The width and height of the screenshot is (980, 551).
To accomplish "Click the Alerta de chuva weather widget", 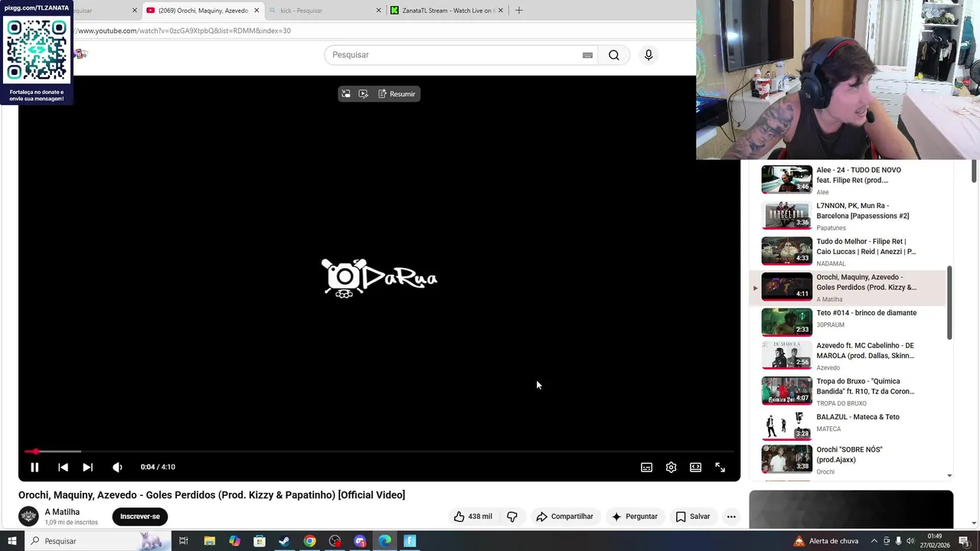I will 825,541.
